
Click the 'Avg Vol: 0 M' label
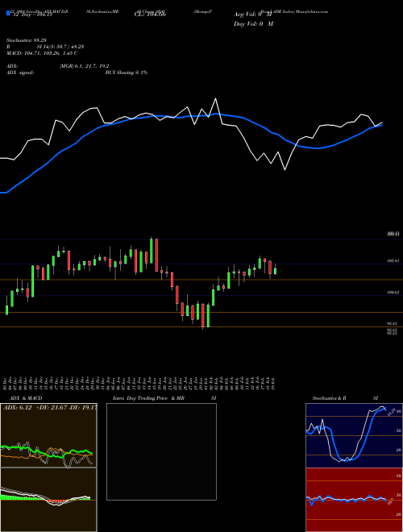pyautogui.click(x=253, y=15)
